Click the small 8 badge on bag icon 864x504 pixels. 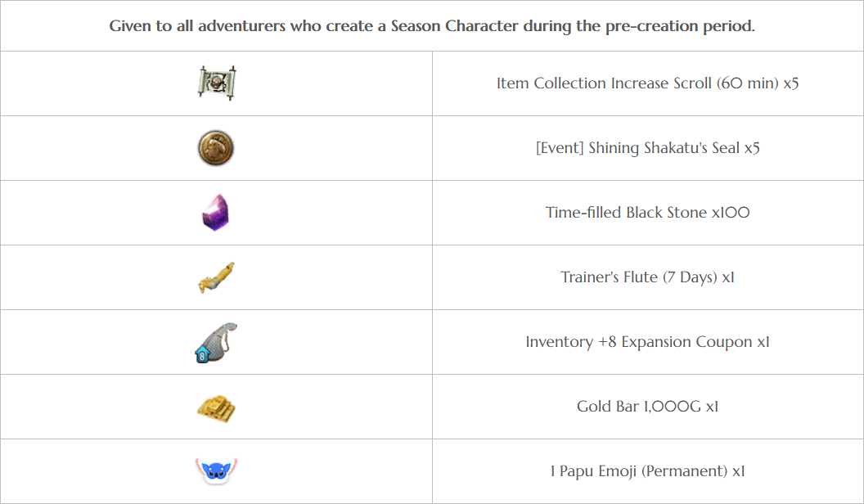[x=202, y=356]
